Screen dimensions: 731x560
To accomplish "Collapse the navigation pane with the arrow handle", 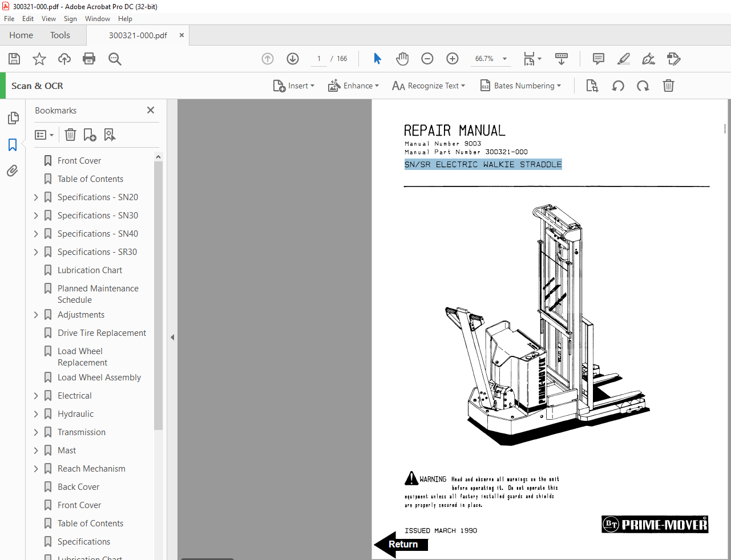I will [x=172, y=337].
